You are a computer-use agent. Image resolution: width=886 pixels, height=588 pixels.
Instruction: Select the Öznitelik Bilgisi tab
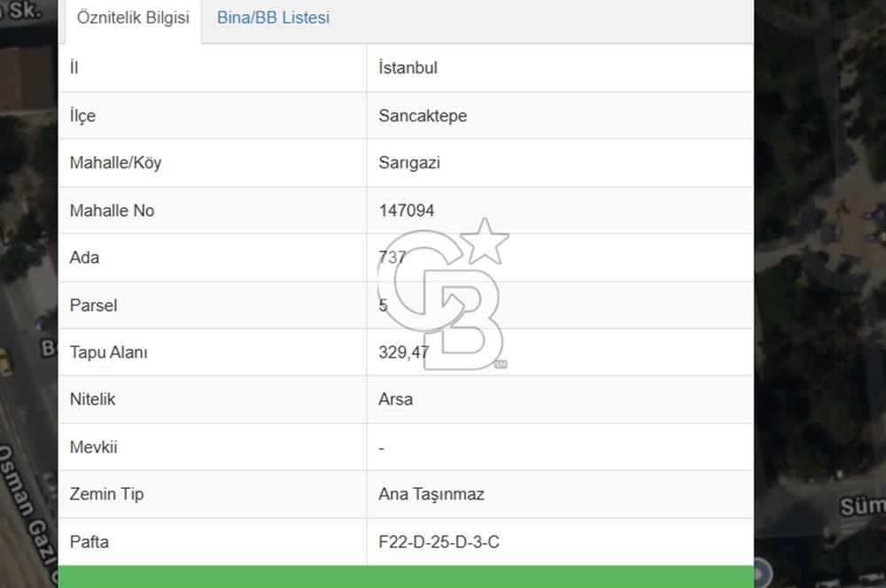click(134, 18)
